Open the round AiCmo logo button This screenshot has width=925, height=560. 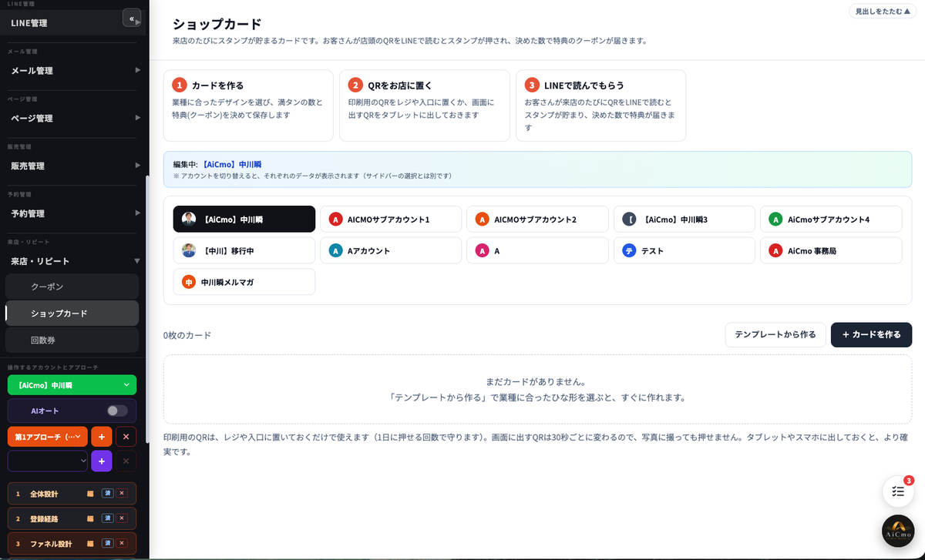(898, 531)
